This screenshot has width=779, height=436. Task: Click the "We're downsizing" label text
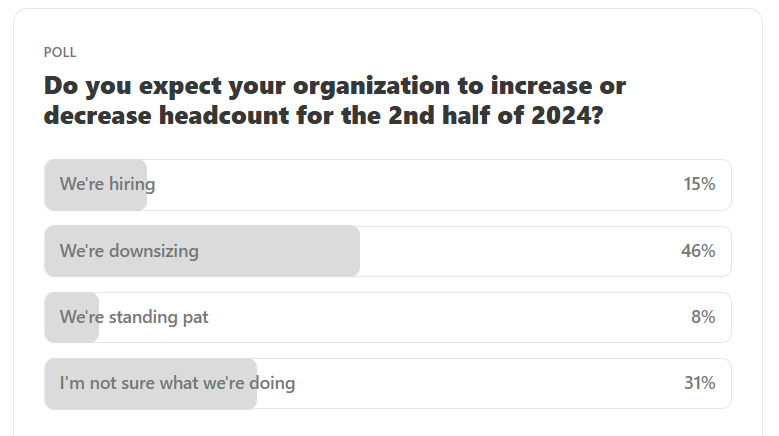[x=129, y=251]
